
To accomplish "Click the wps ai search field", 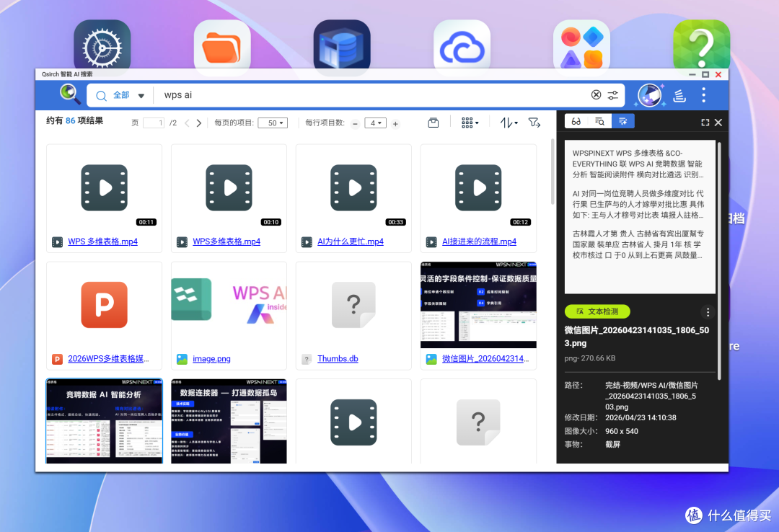I will (373, 95).
